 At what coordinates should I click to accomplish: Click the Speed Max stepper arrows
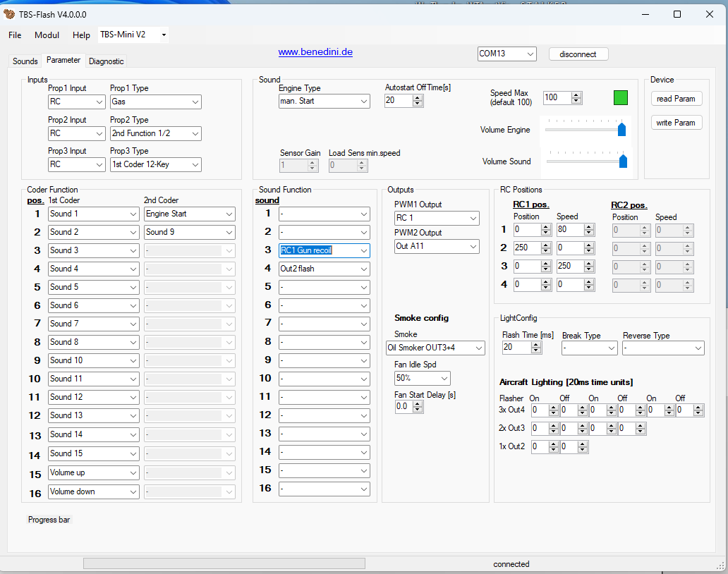(x=576, y=97)
